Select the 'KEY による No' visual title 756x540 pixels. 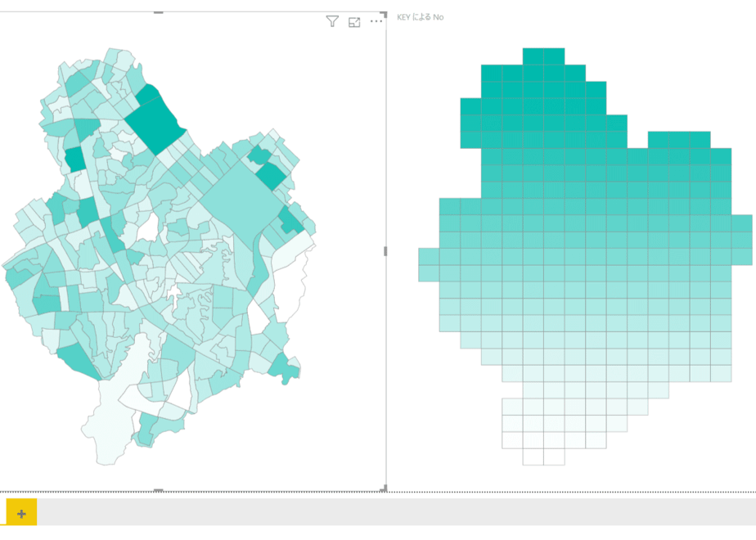(x=420, y=17)
